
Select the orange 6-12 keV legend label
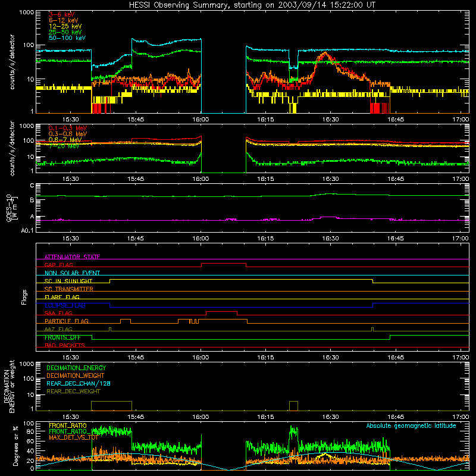64,20
